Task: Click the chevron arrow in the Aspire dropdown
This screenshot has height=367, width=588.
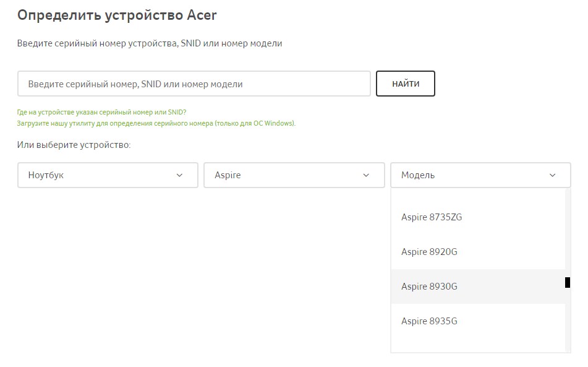Action: coord(365,175)
